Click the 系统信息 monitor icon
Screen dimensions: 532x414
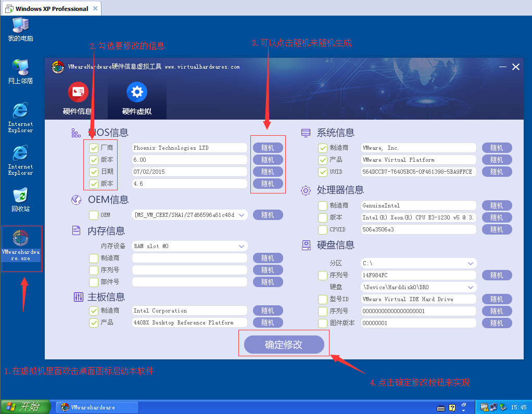coord(306,133)
